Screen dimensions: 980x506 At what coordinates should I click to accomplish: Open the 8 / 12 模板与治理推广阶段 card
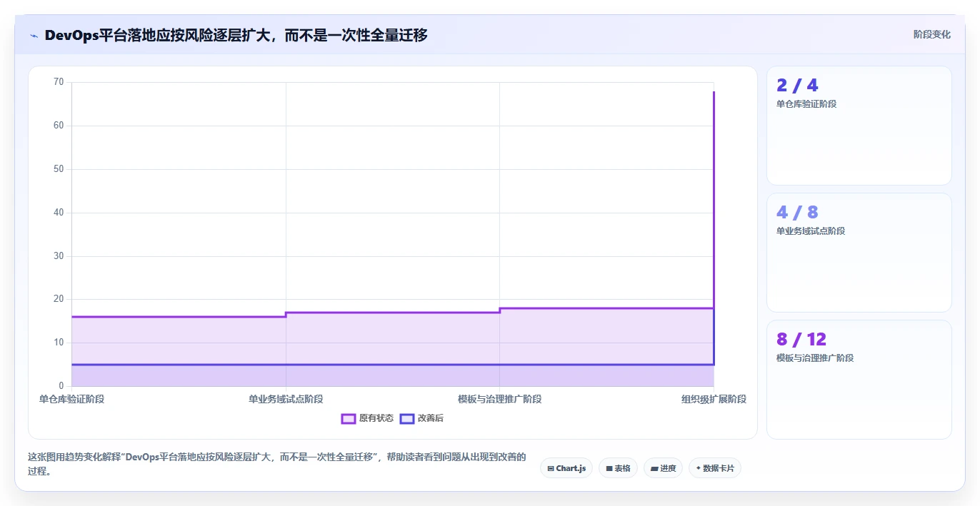coord(859,380)
